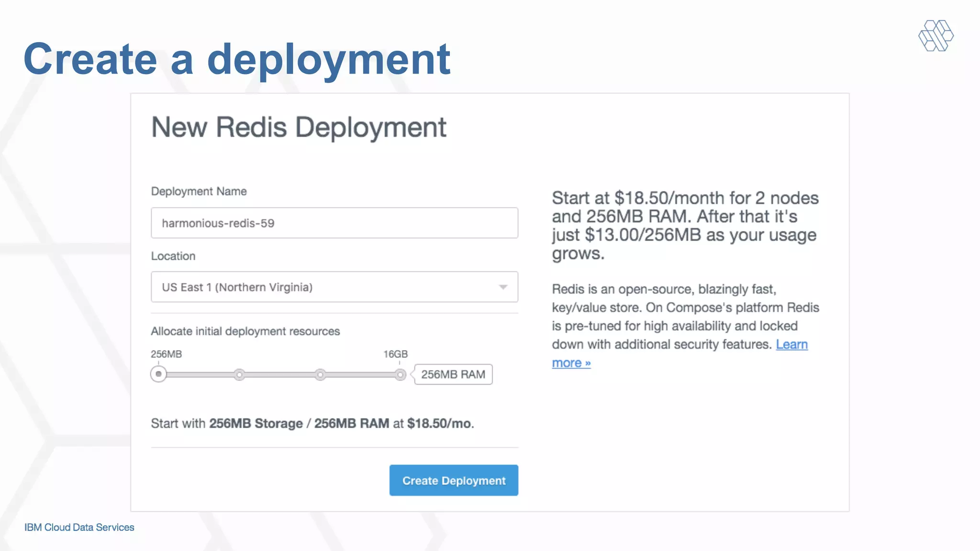Click the IBM Cloud Data Services footer text
Screen dimensions: 980x551
click(x=79, y=527)
